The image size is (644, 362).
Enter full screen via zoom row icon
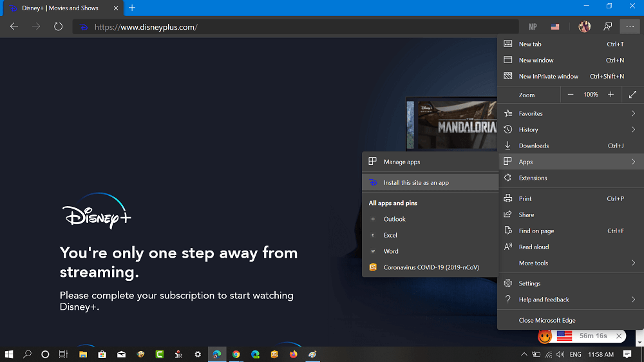pos(632,95)
